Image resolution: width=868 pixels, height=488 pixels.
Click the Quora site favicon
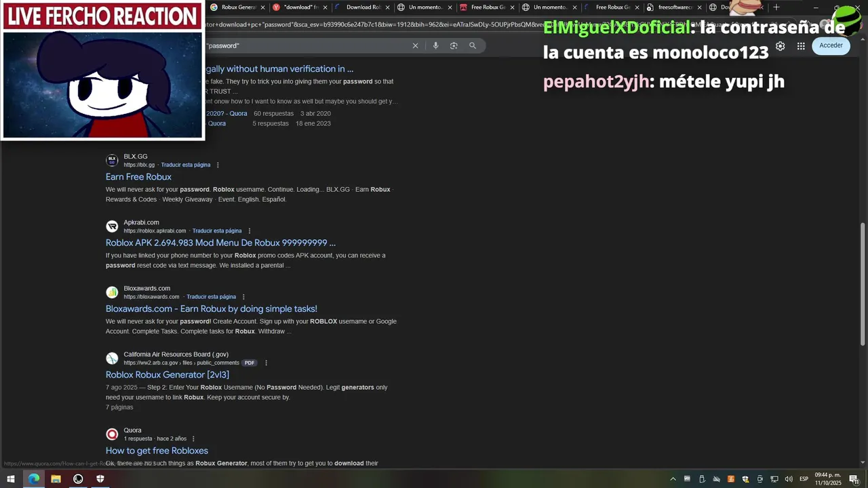(112, 434)
